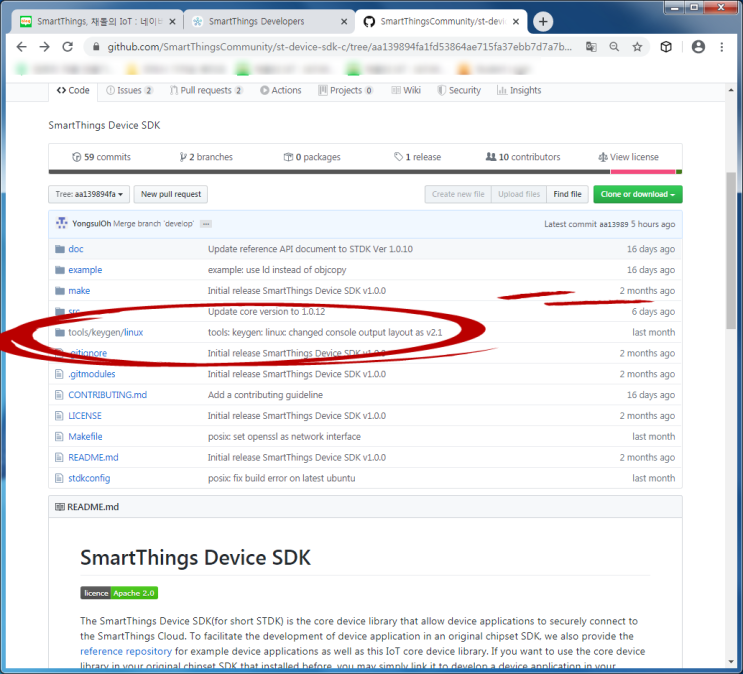Click the zoom magnifier in address bar
Screen dimensions: 743x674
tap(614, 46)
